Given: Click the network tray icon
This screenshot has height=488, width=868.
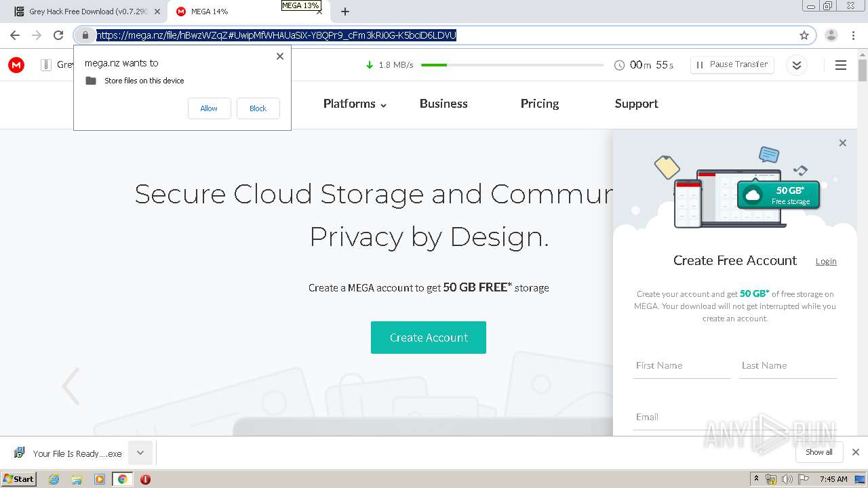Looking at the screenshot, I should (x=771, y=479).
